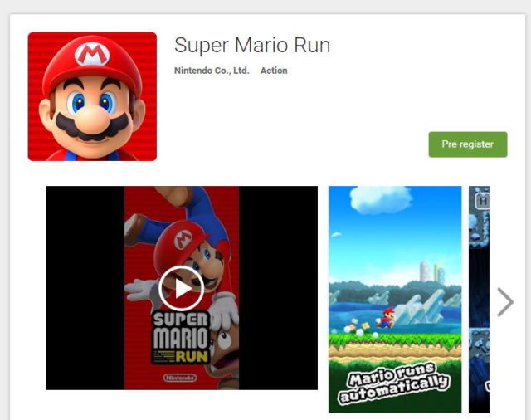Click the green Pre-register button

coord(468,144)
